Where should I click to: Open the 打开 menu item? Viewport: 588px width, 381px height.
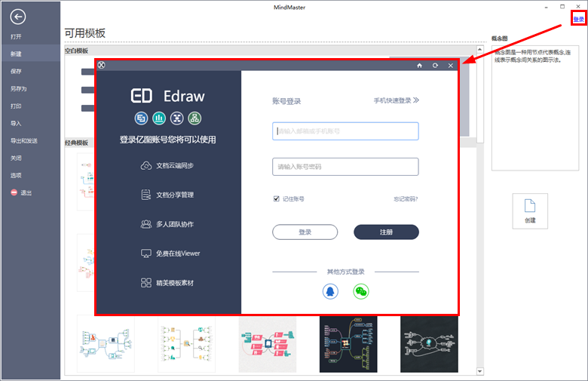(x=16, y=36)
